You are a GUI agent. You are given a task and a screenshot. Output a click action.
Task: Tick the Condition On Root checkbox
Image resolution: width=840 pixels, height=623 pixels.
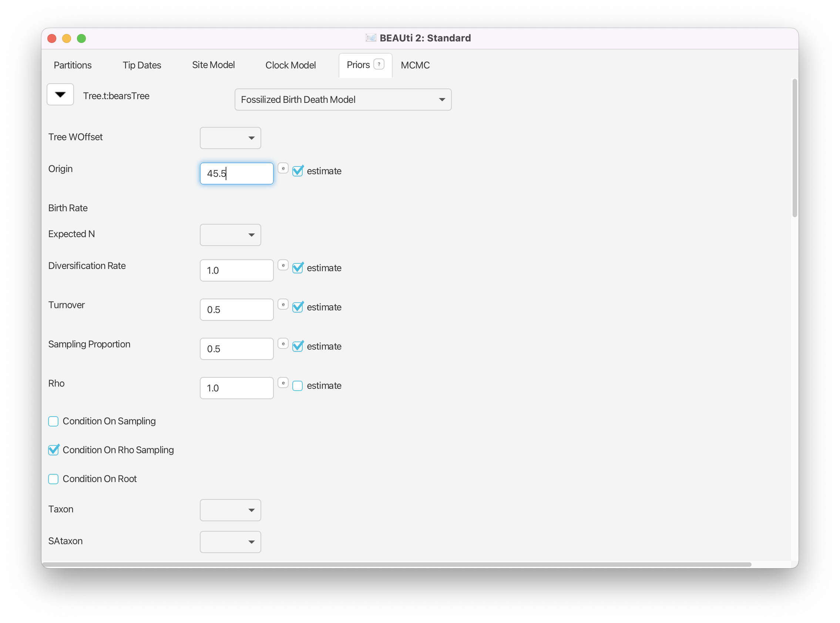click(x=54, y=479)
